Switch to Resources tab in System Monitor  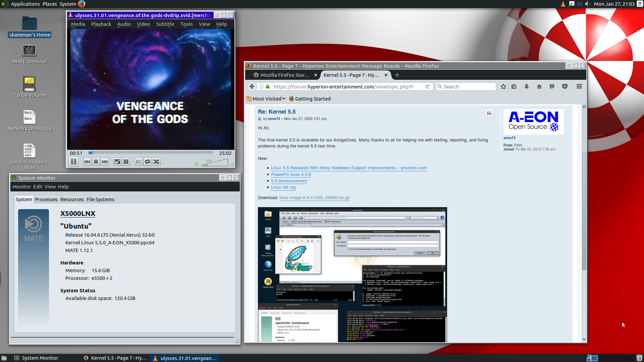click(x=72, y=199)
